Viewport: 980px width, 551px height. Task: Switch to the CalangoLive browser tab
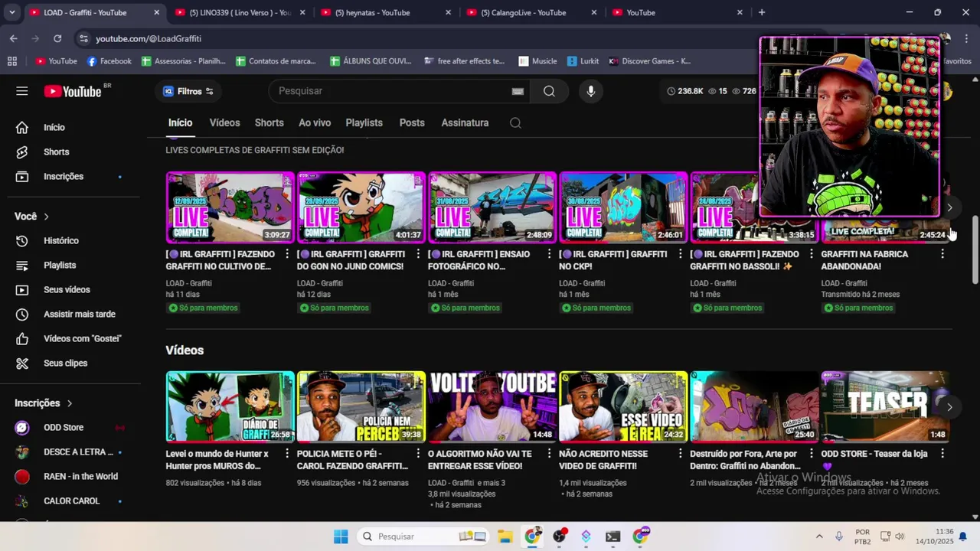tap(531, 12)
